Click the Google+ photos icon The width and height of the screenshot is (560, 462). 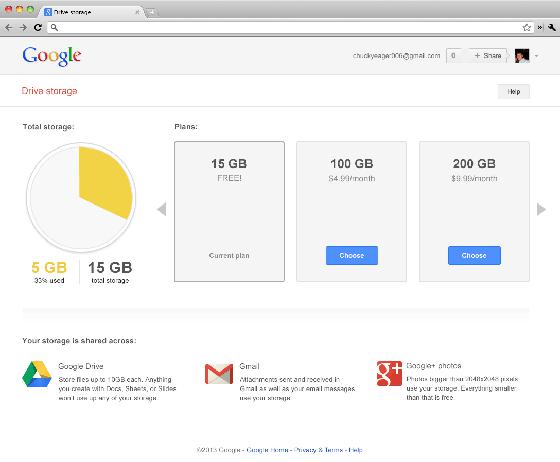(389, 373)
